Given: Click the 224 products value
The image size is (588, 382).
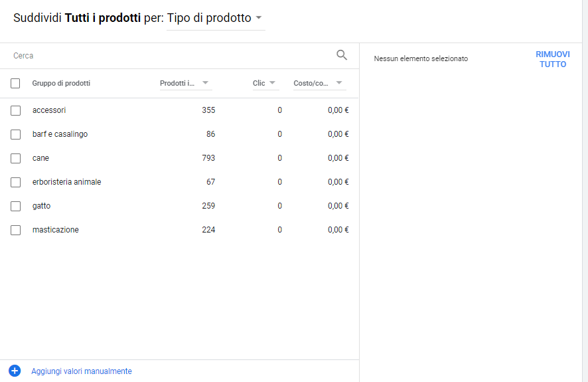Looking at the screenshot, I should (208, 230).
